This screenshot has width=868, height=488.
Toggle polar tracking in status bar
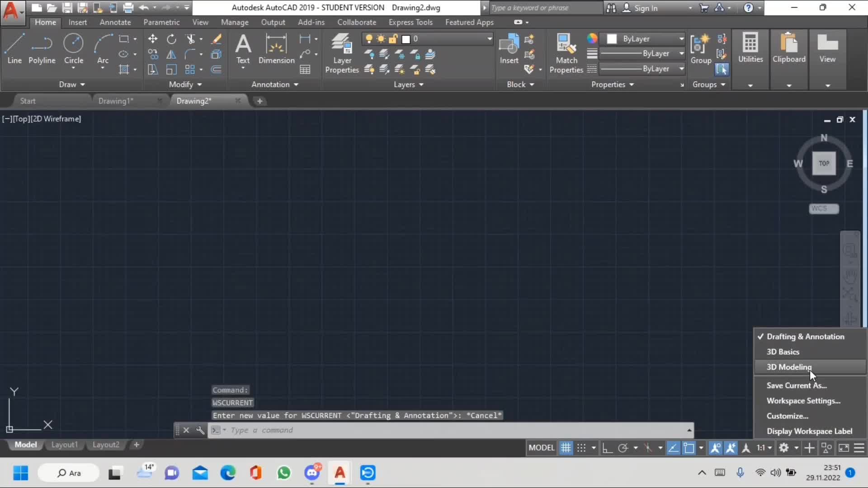tap(623, 448)
